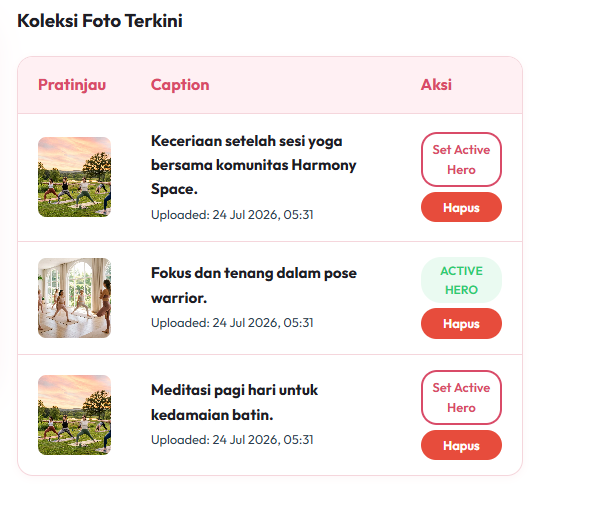
Task: Open the outdoor yoga thumbnail in first row
Action: 75,177
